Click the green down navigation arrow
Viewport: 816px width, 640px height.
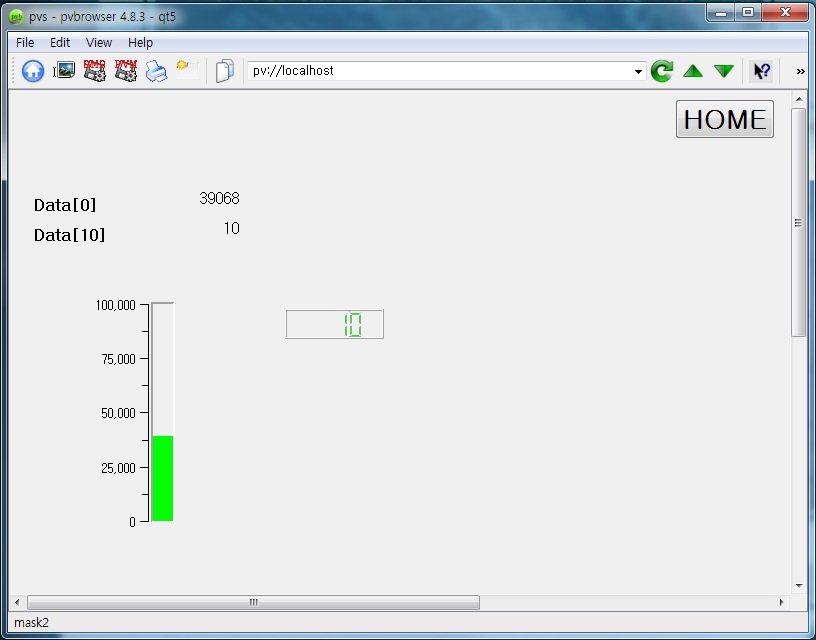coord(723,70)
